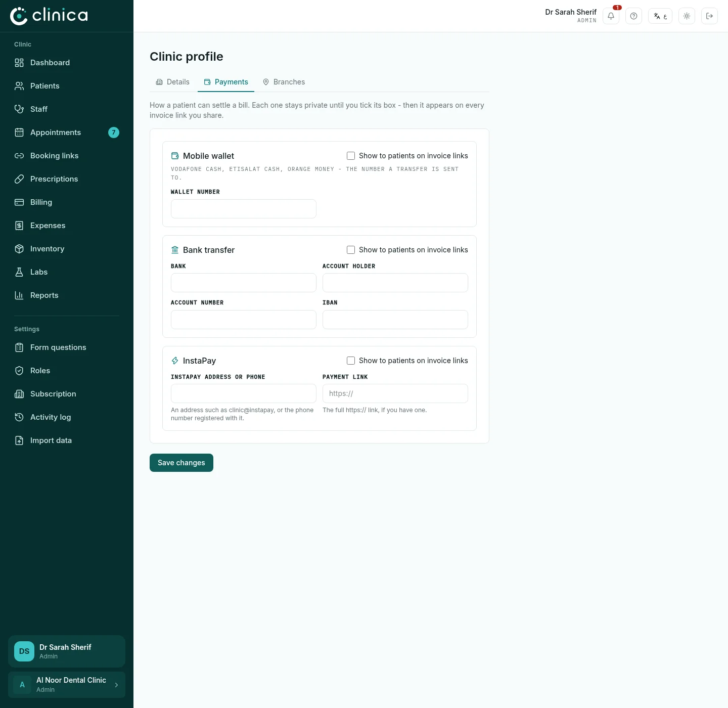
Task: Toggle light/dark theme sun icon
Action: pos(687,16)
